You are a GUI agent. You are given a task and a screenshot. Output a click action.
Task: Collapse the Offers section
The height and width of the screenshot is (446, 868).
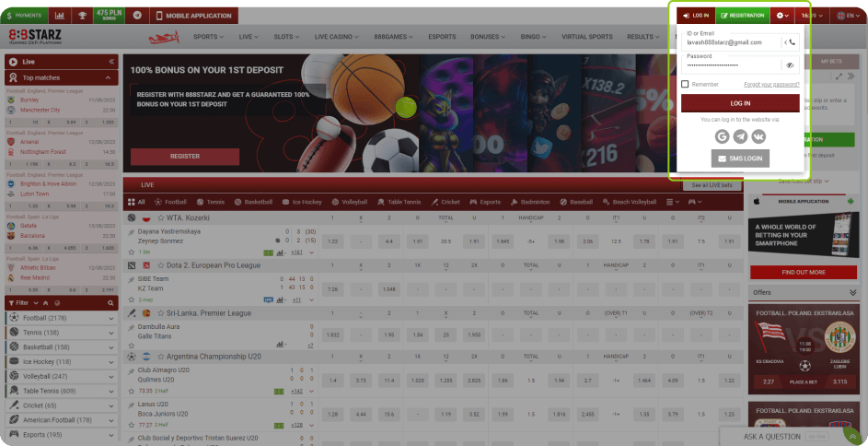[x=852, y=292]
